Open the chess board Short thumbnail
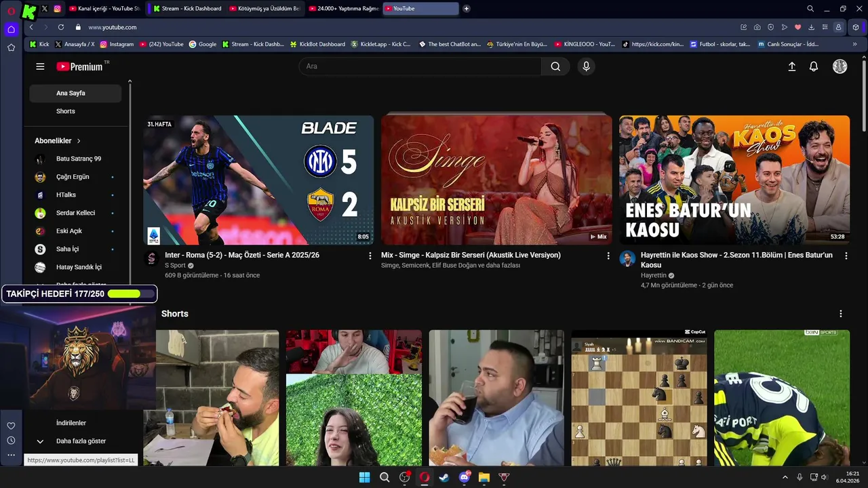868x488 pixels. [639, 398]
